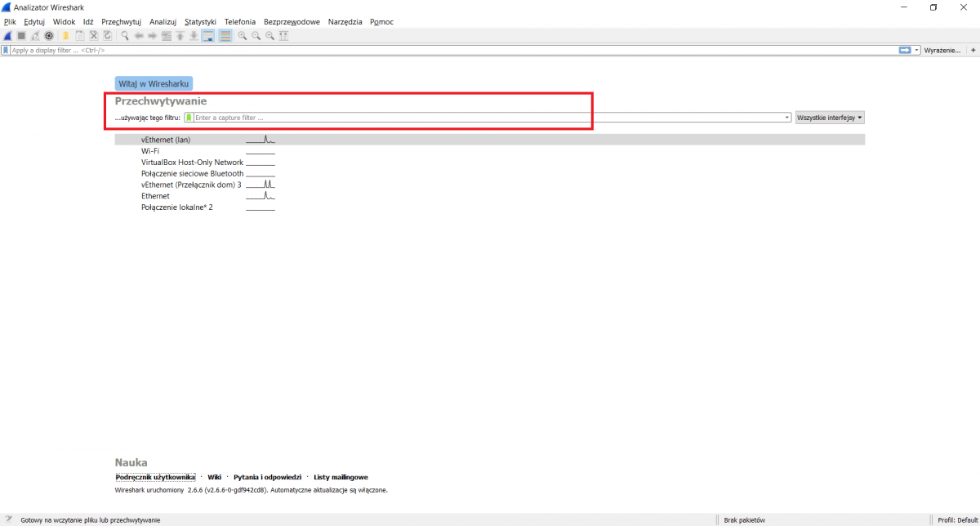This screenshot has width=980, height=526.
Task: Open the Pytania i odpowiedzi link
Action: 267,477
